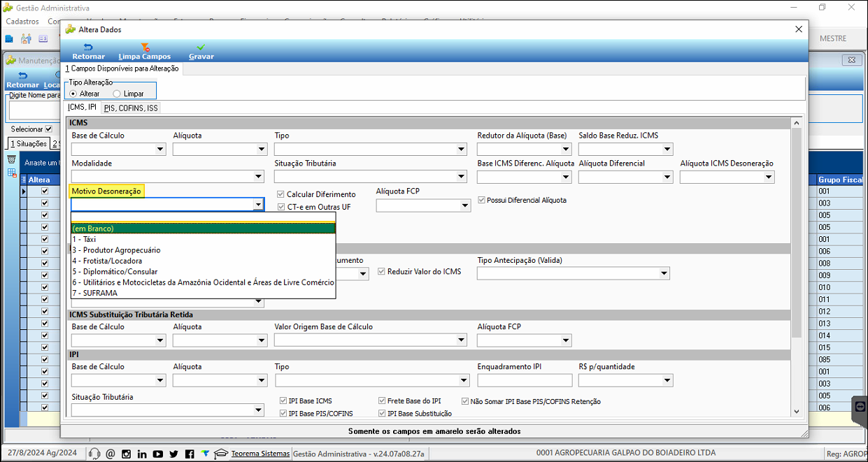Toggle the Frete Base do IPI checkbox
The height and width of the screenshot is (462, 868).
point(382,401)
